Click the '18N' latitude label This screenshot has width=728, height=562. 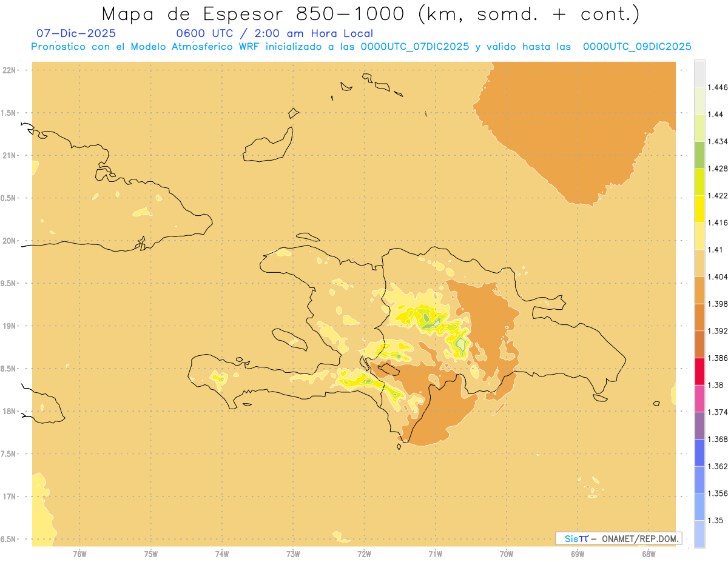(8, 411)
